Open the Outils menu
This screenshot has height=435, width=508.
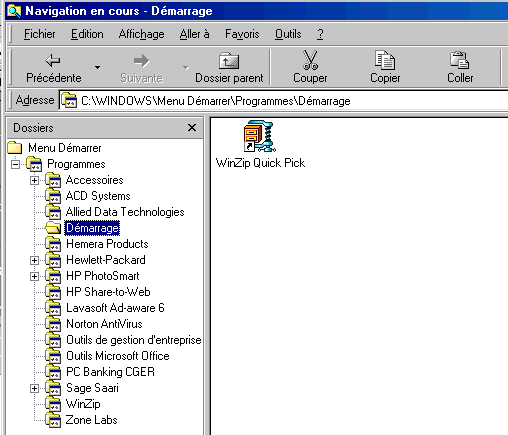coord(288,34)
